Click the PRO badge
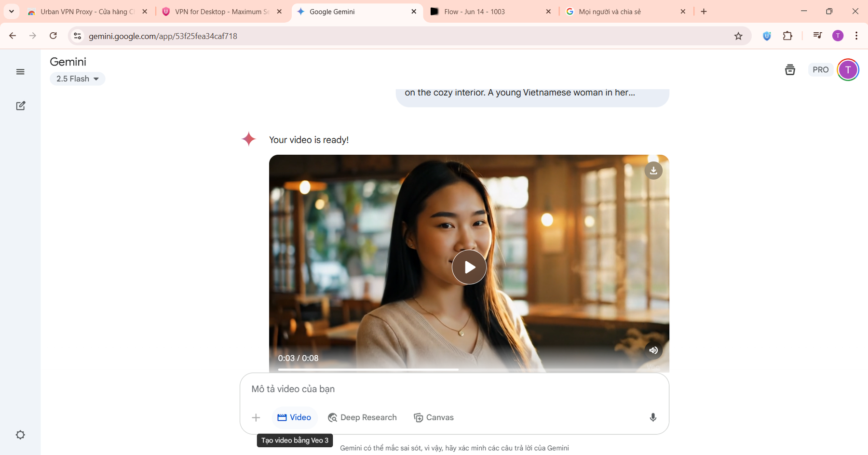The height and width of the screenshot is (455, 868). pyautogui.click(x=820, y=70)
